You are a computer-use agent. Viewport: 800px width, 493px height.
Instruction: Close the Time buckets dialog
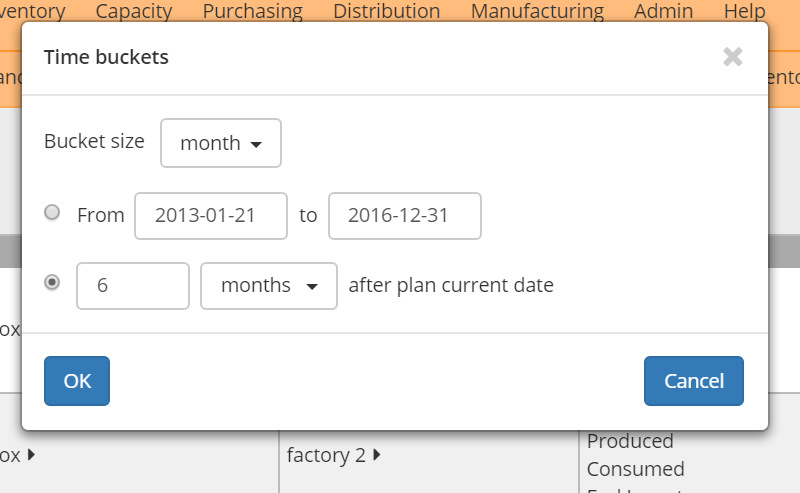pyautogui.click(x=733, y=57)
